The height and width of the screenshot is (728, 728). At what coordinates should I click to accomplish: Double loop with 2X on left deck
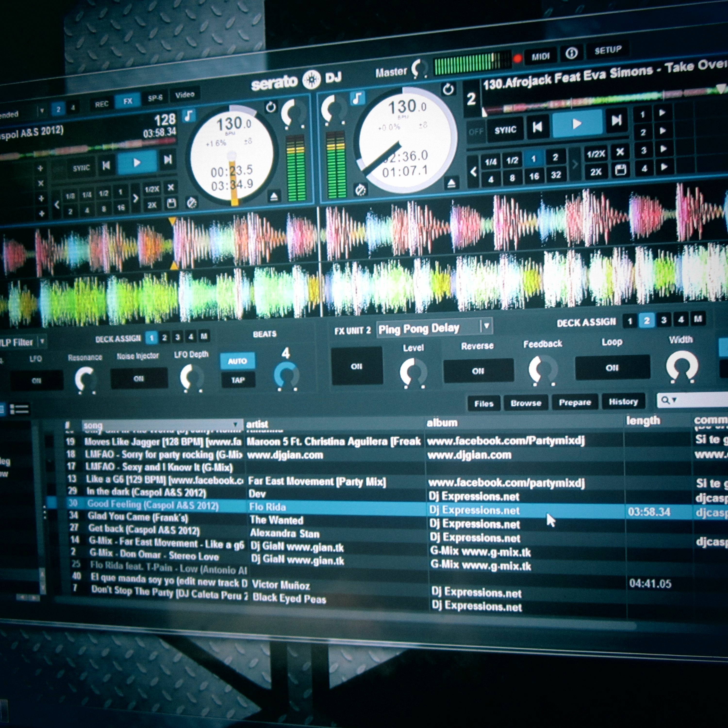coord(152,205)
